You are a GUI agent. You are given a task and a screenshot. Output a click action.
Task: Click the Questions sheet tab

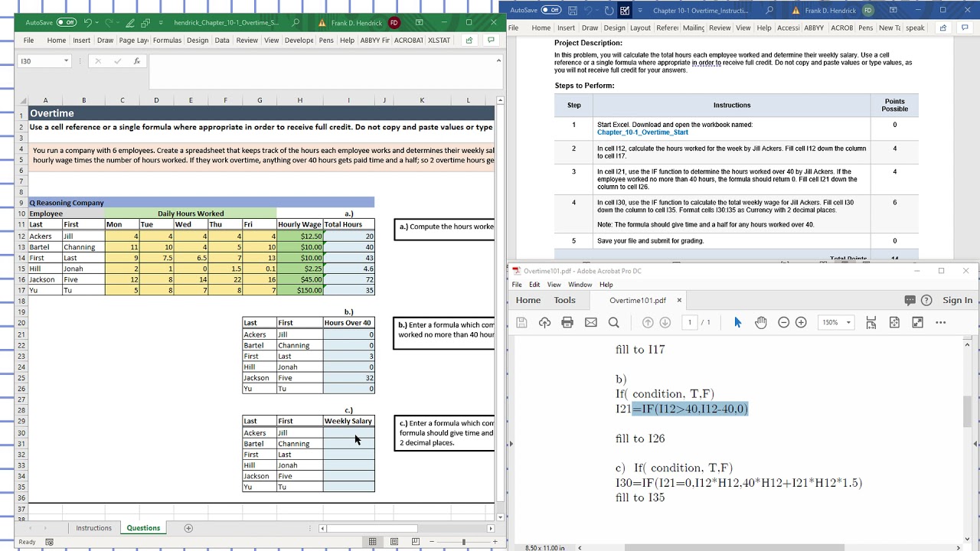click(x=143, y=528)
